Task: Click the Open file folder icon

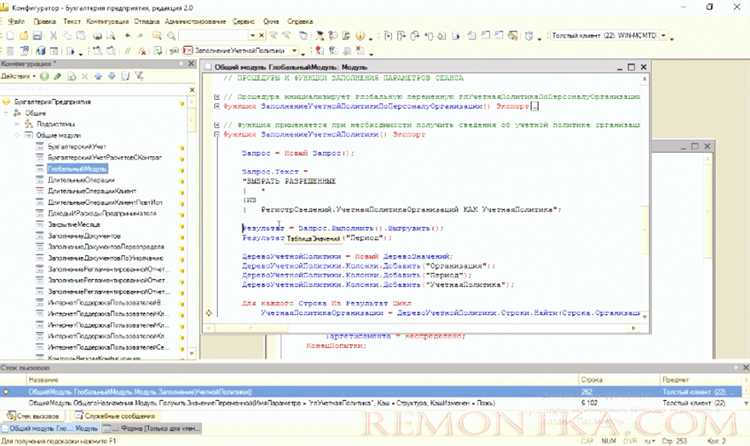Action: (x=23, y=35)
